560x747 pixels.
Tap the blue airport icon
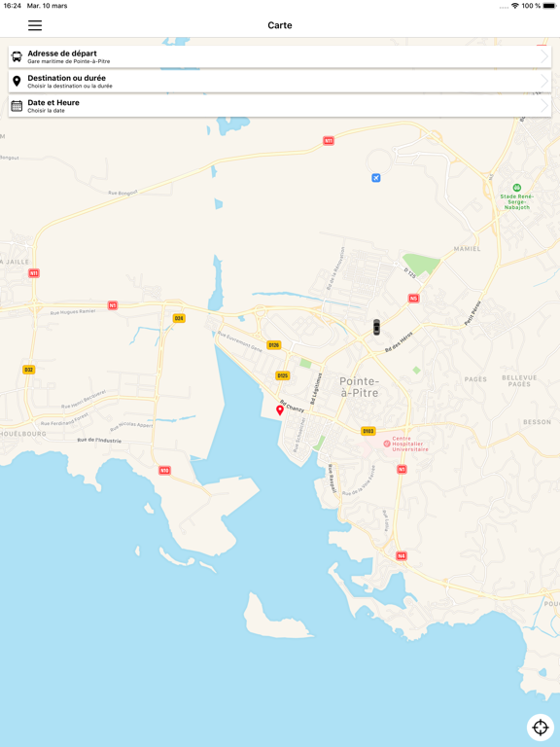coord(376,178)
